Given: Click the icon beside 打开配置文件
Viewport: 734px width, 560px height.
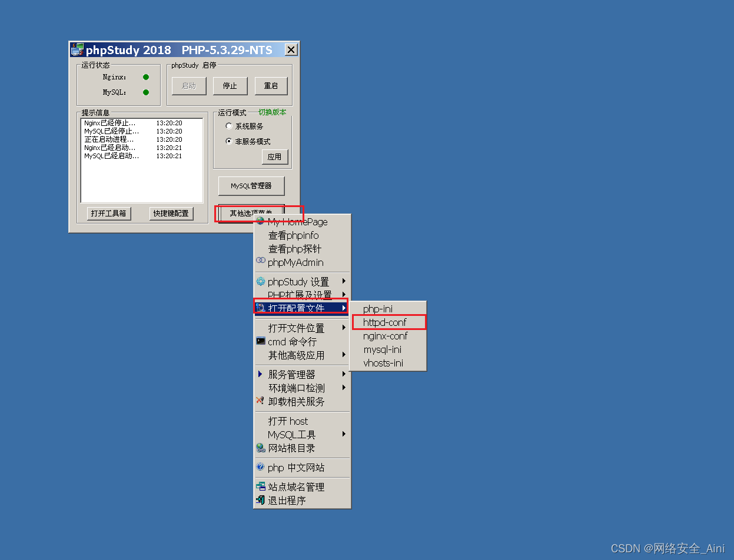Looking at the screenshot, I should click(261, 308).
